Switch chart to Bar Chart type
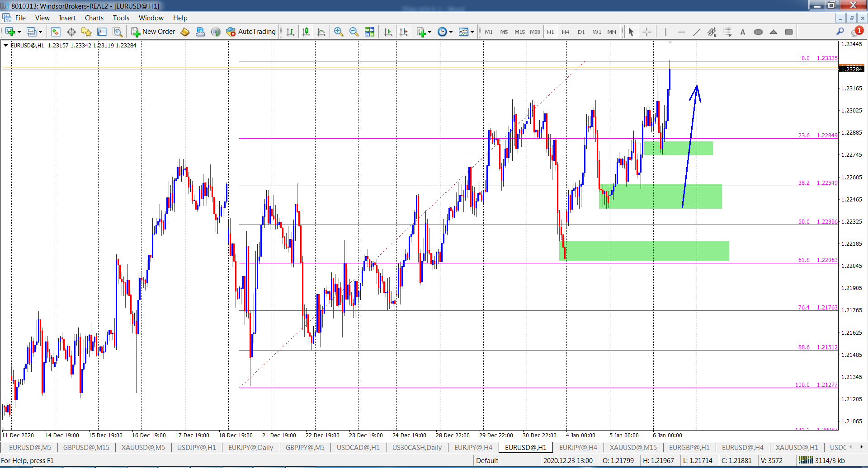868x468 pixels. pyautogui.click(x=291, y=32)
